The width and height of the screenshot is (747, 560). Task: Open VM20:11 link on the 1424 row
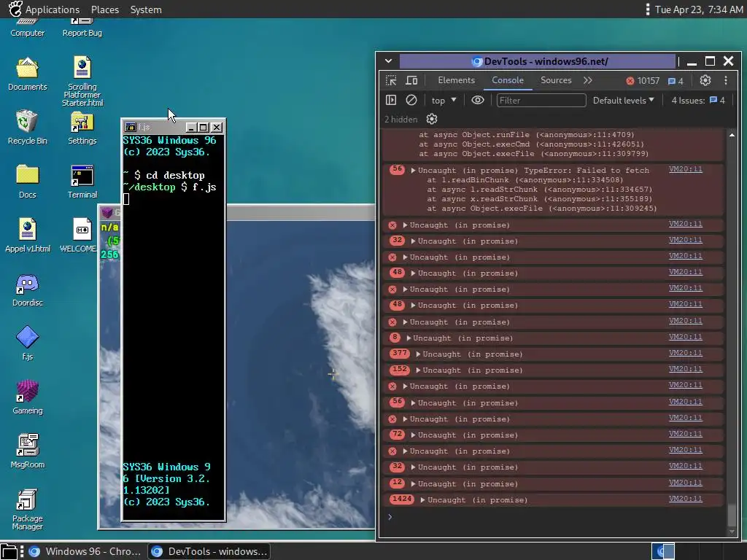(685, 499)
